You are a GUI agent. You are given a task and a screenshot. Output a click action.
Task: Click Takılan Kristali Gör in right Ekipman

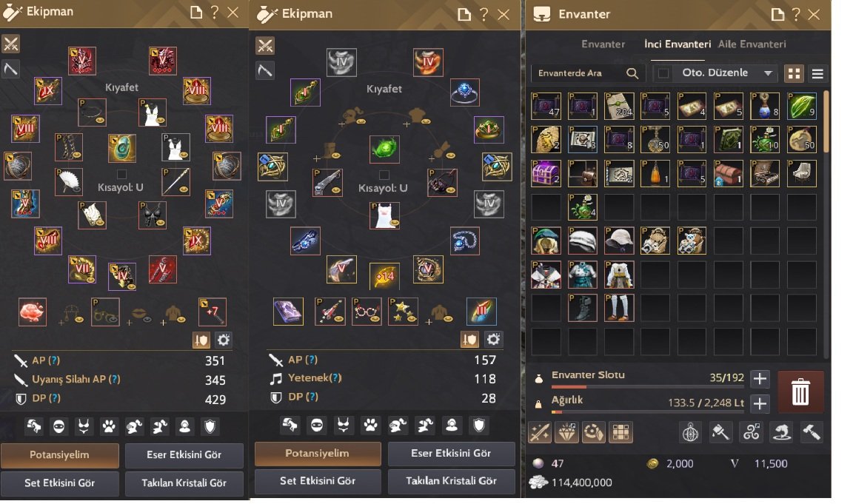[x=451, y=481]
